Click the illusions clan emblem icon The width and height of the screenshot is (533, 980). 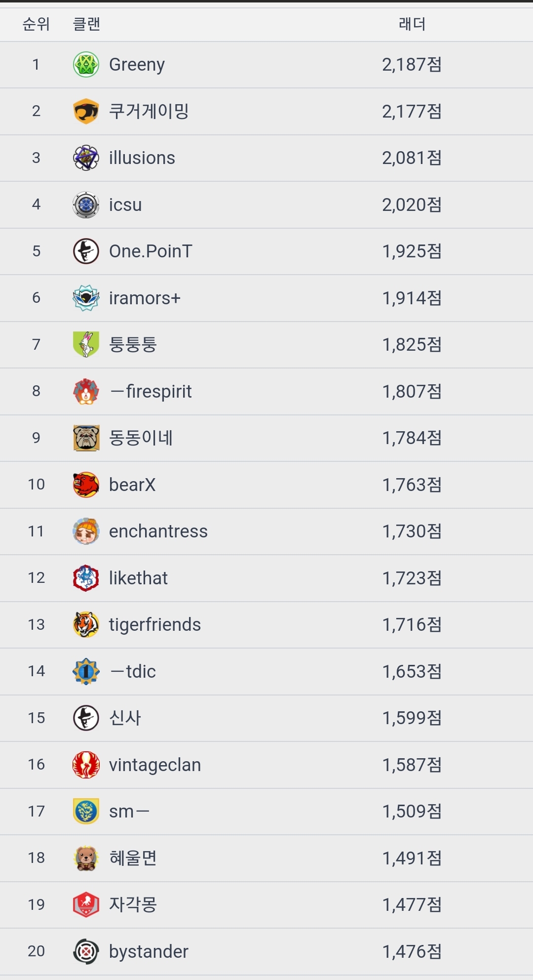(86, 158)
